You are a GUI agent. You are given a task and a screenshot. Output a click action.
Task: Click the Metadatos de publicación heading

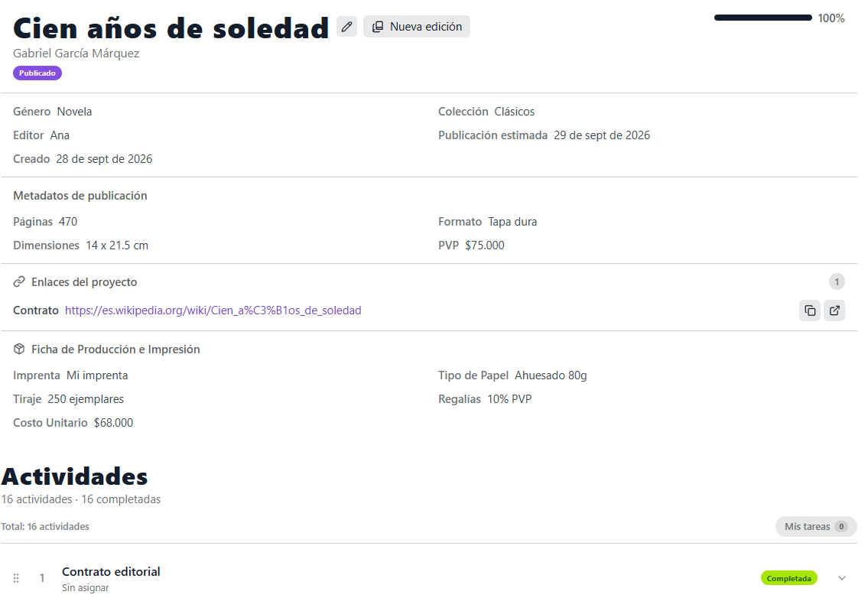pos(80,196)
